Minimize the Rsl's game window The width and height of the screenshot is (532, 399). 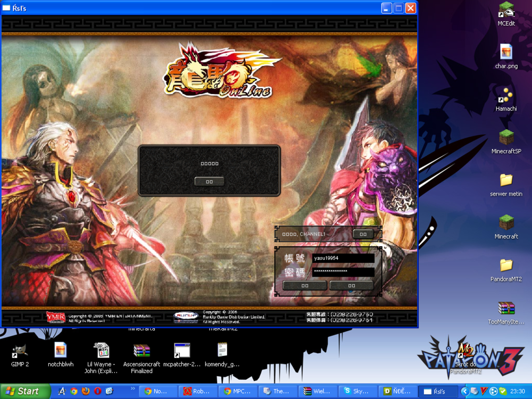click(x=386, y=8)
